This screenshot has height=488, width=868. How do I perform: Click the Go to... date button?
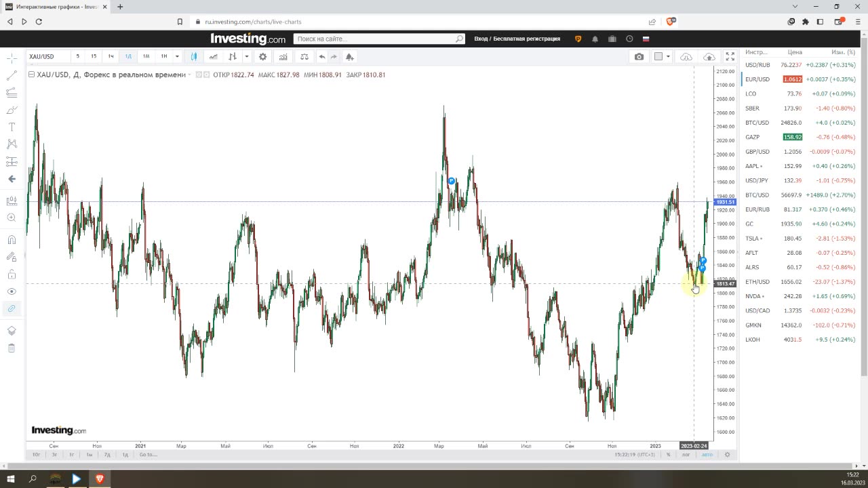[148, 455]
